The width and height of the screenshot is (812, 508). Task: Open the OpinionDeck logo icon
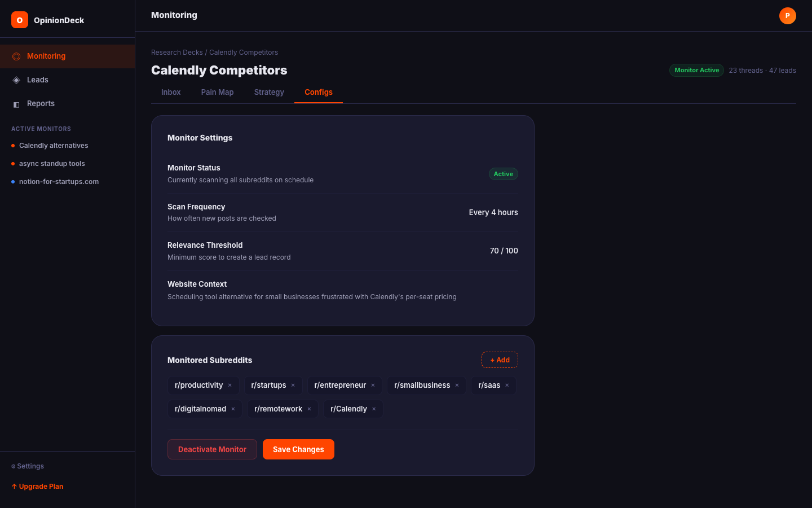(19, 19)
